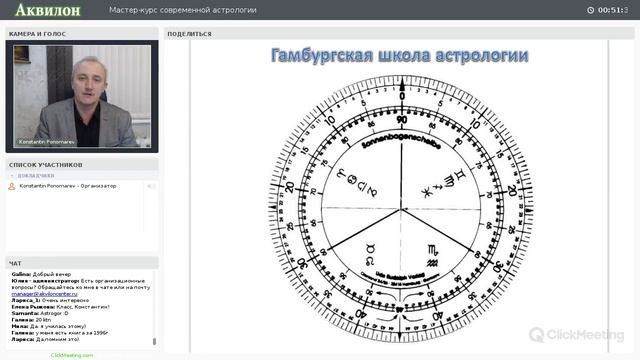Click the Поделиться panel header
Screen dimensions: 640x360
coord(399,34)
